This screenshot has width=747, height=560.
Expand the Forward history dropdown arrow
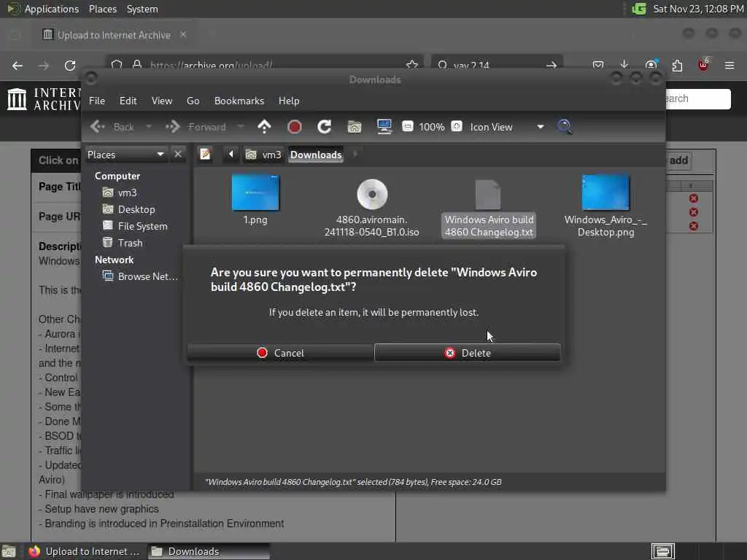point(241,127)
